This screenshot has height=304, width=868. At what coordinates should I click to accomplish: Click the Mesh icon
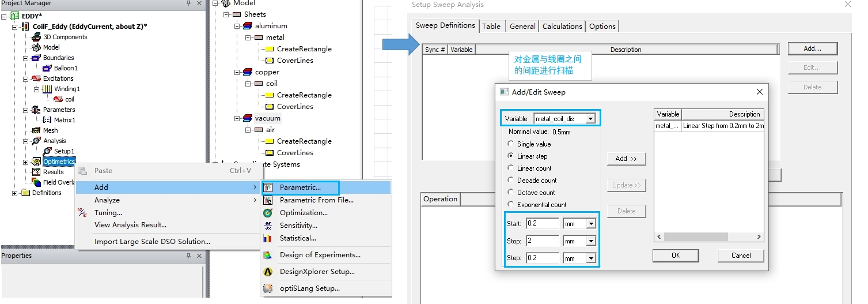(37, 130)
